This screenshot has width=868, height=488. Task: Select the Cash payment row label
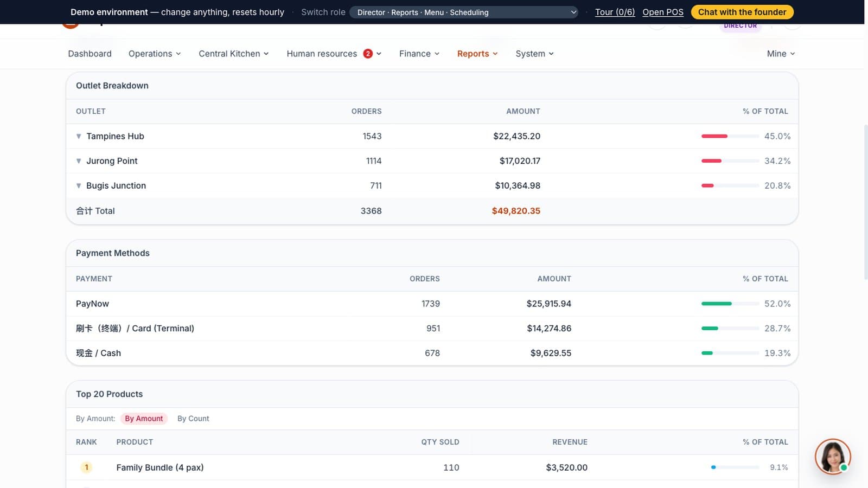98,353
